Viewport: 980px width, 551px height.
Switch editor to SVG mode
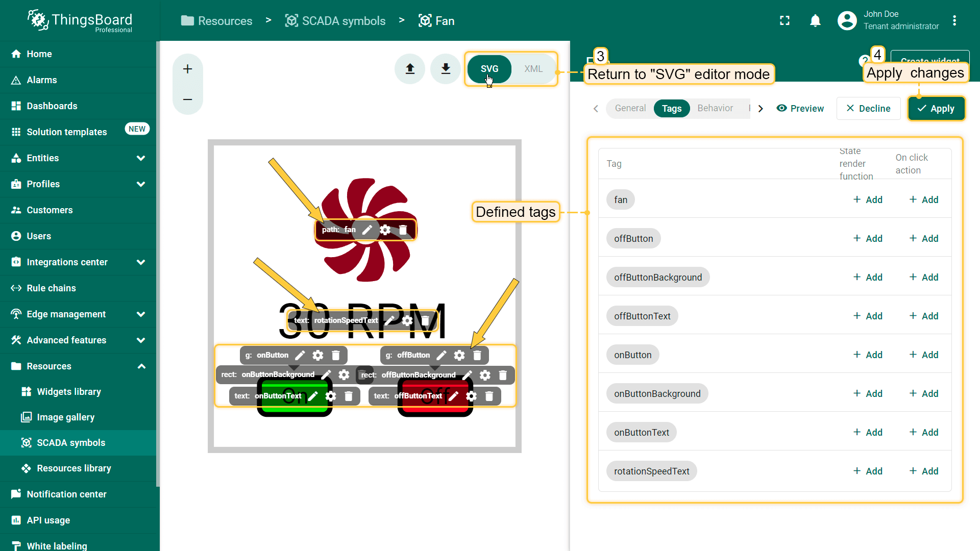[x=489, y=69]
